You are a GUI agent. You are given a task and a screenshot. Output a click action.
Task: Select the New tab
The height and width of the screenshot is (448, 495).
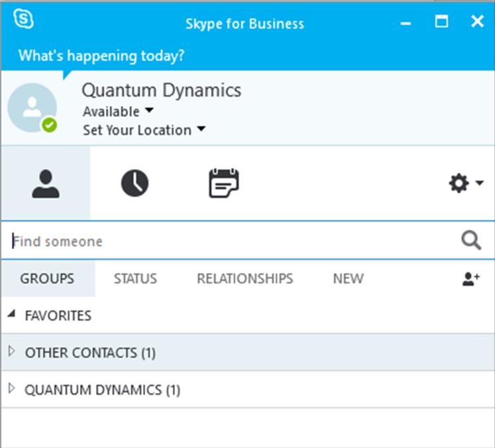tap(348, 279)
